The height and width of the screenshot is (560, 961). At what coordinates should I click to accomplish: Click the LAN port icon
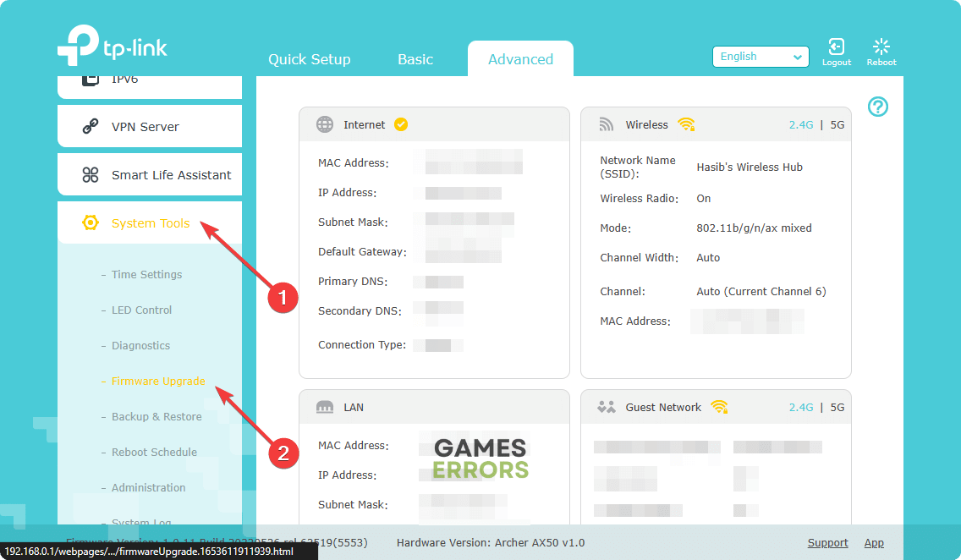(324, 408)
